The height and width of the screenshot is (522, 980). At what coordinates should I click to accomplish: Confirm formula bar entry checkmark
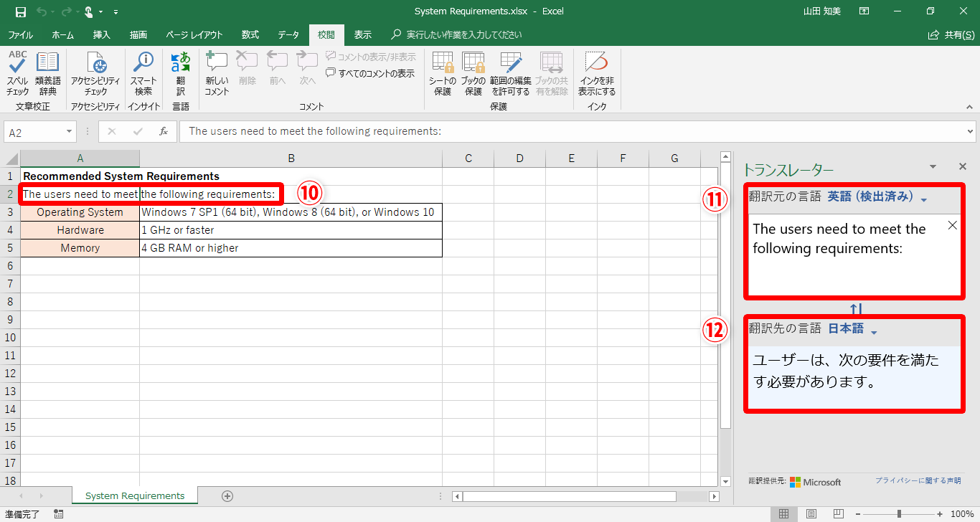click(138, 132)
